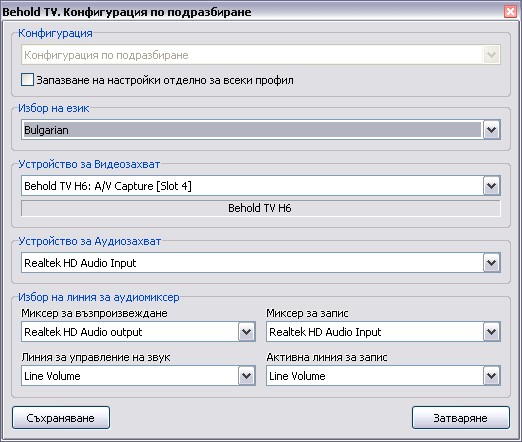
Task: Expand the audio capture device dropdown arrow
Action: [x=492, y=263]
